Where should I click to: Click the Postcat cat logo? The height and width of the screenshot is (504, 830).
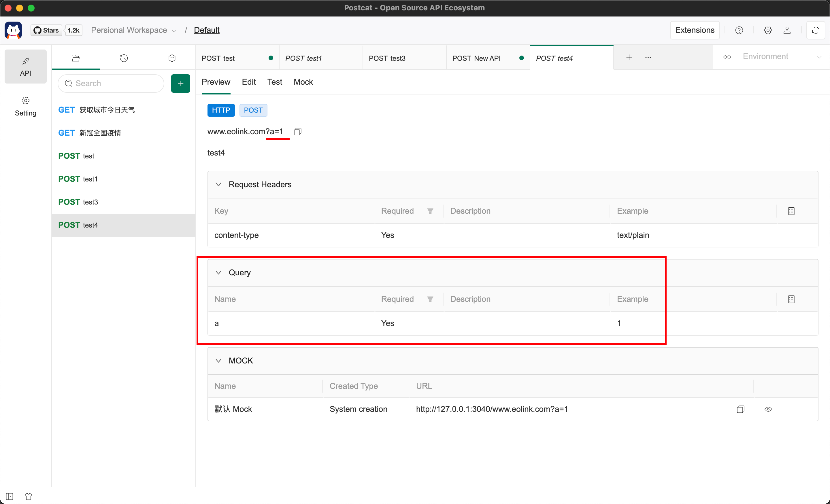(13, 30)
